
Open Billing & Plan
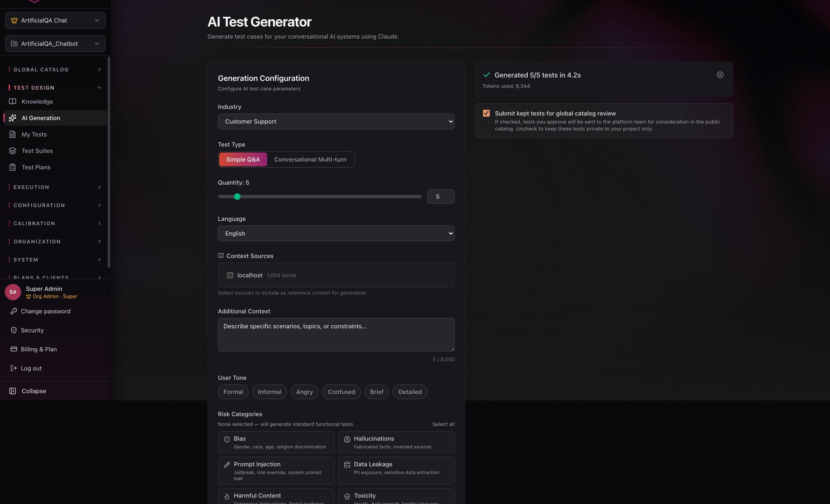coord(39,349)
